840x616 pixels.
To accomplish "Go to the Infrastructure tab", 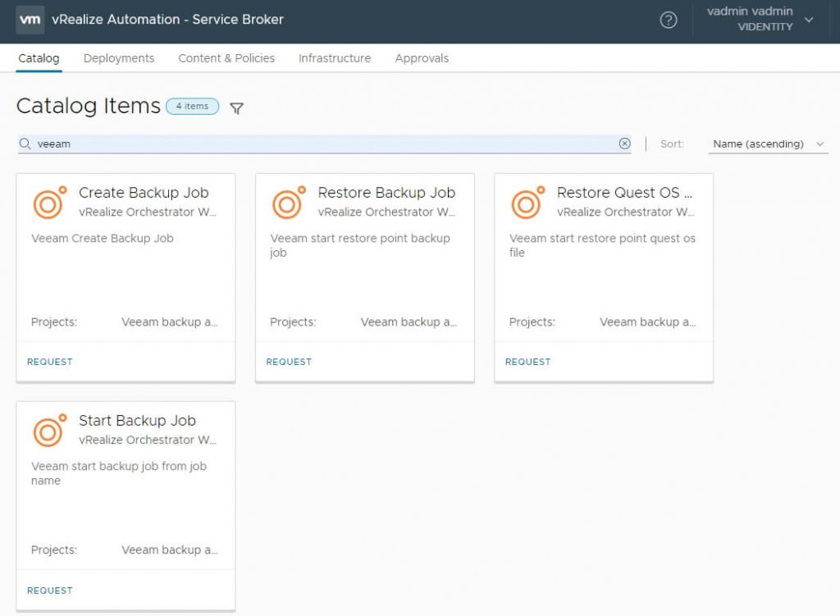I will tap(335, 58).
